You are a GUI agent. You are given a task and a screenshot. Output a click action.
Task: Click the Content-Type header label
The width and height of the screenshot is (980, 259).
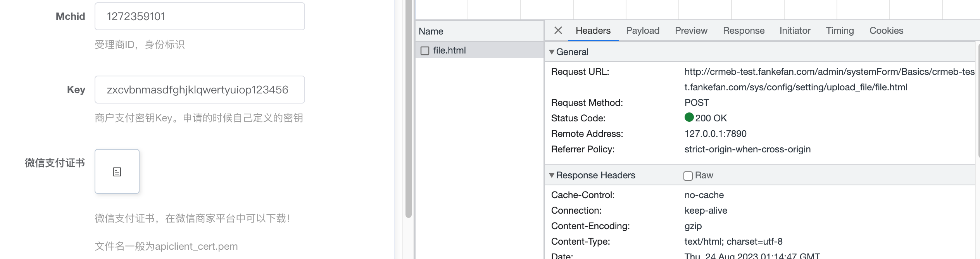(580, 242)
